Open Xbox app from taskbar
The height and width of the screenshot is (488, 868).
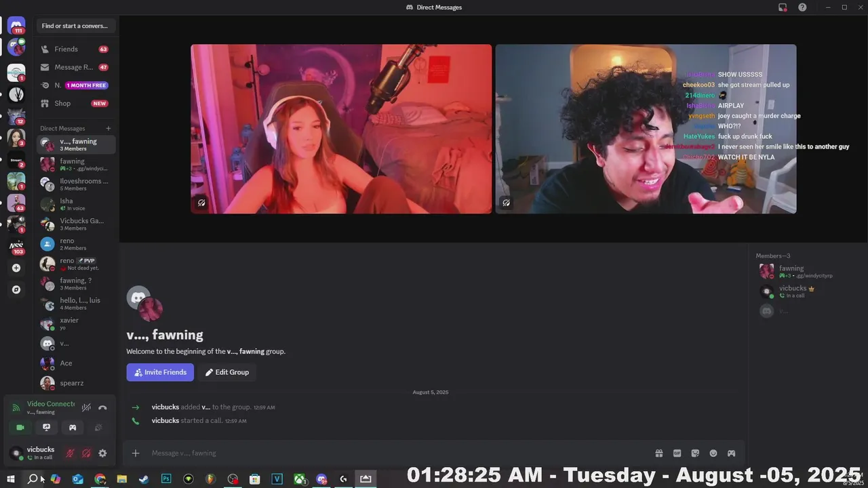pyautogui.click(x=299, y=479)
